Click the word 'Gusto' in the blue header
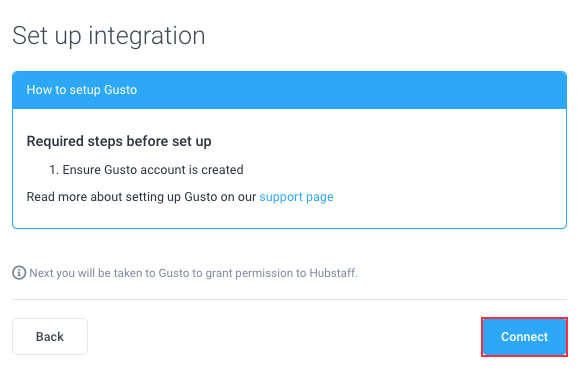 tap(120, 90)
